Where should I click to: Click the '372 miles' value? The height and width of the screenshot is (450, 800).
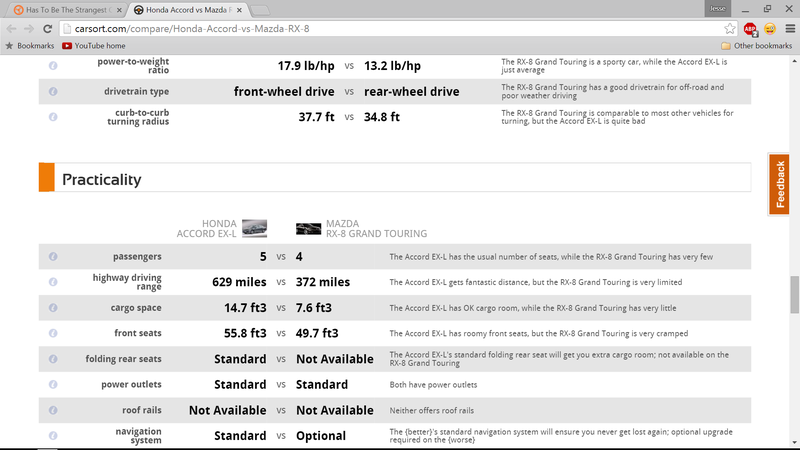pos(323,282)
